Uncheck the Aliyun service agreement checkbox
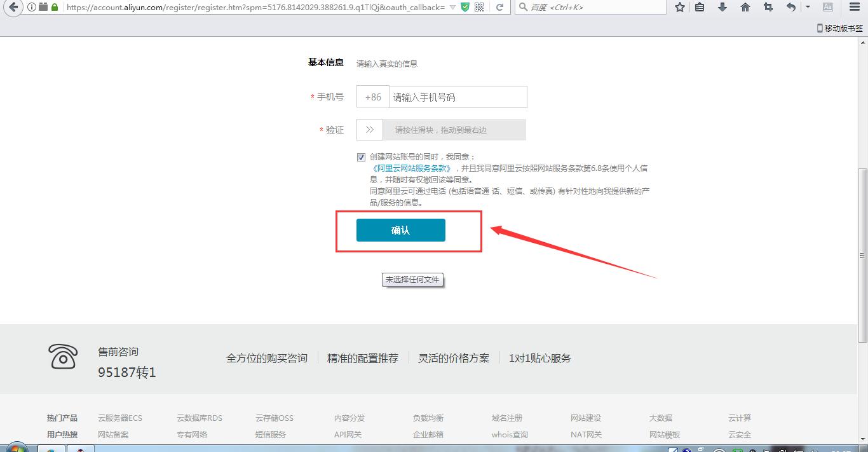 click(361, 157)
